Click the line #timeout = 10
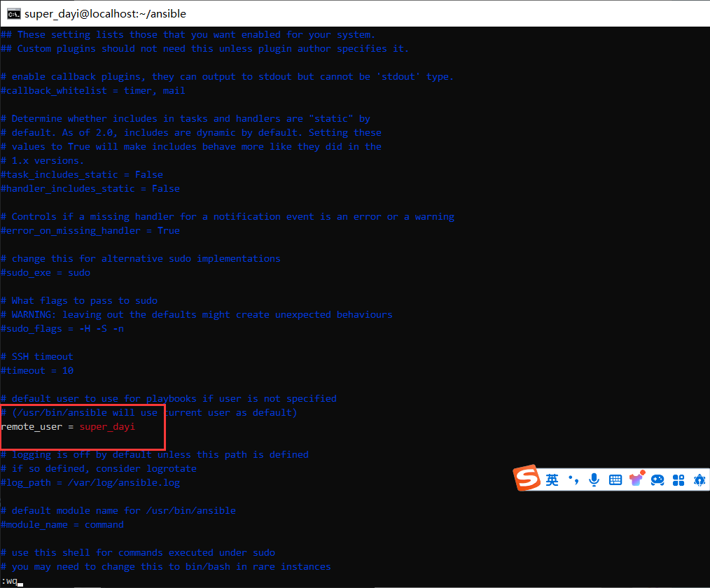Screen dimensions: 710x588 click(x=37, y=371)
